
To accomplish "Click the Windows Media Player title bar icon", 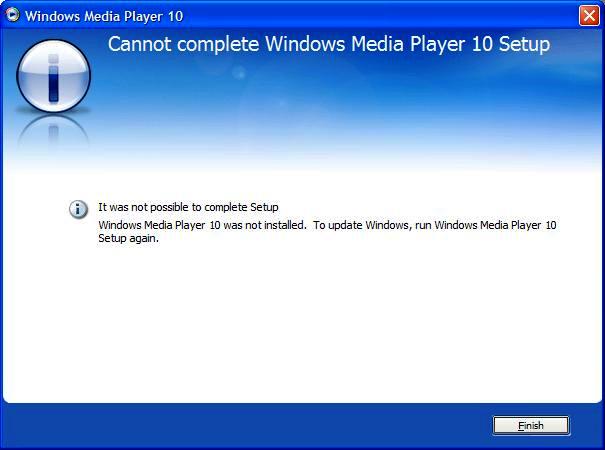I will point(13,15).
